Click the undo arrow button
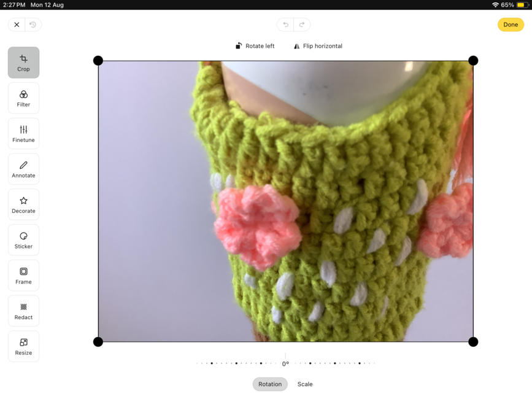 tap(285, 25)
